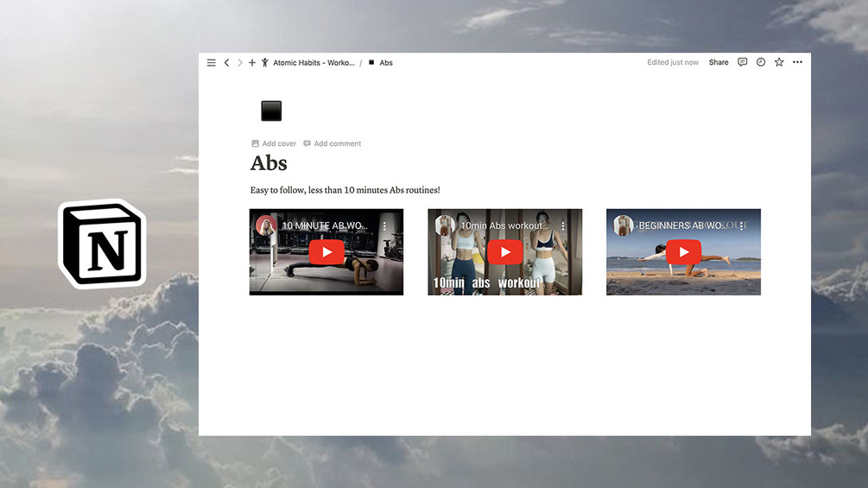868x488 pixels.
Task: Click channel avatar on 10 MINUTE AB video
Action: 266,225
